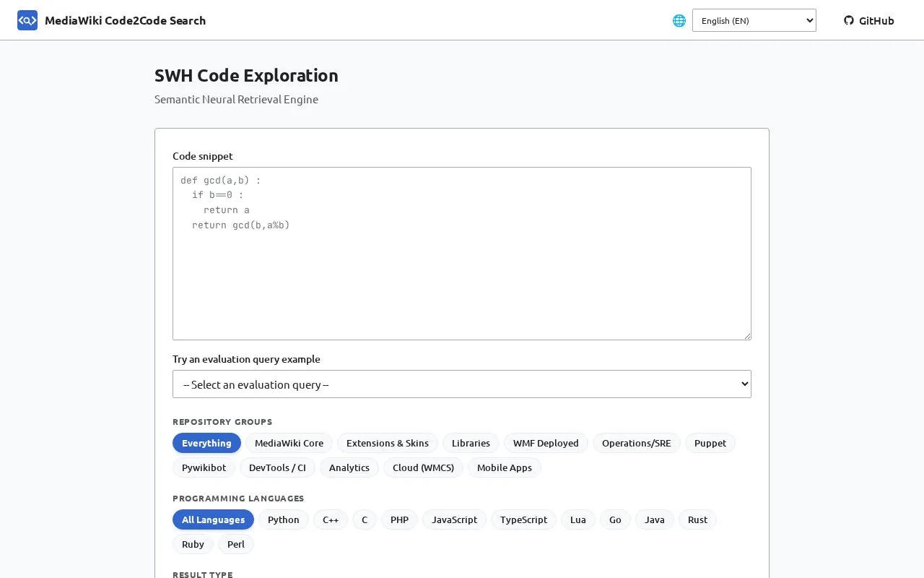Screen dimensions: 924x578
Task: Click the PROGRAMMING LANGUAGES section label
Action: 238,499
